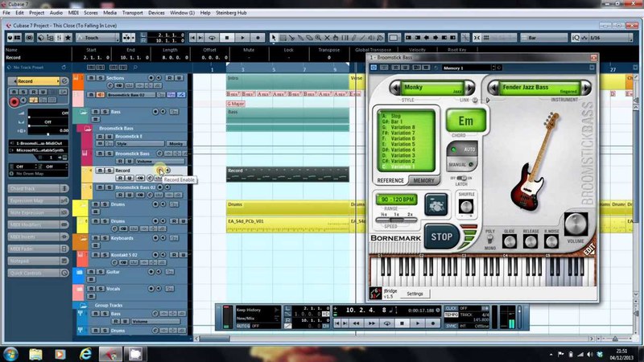644x362 pixels.
Task: Turn the Volume knob in Broomstick Bass
Action: pos(575,224)
